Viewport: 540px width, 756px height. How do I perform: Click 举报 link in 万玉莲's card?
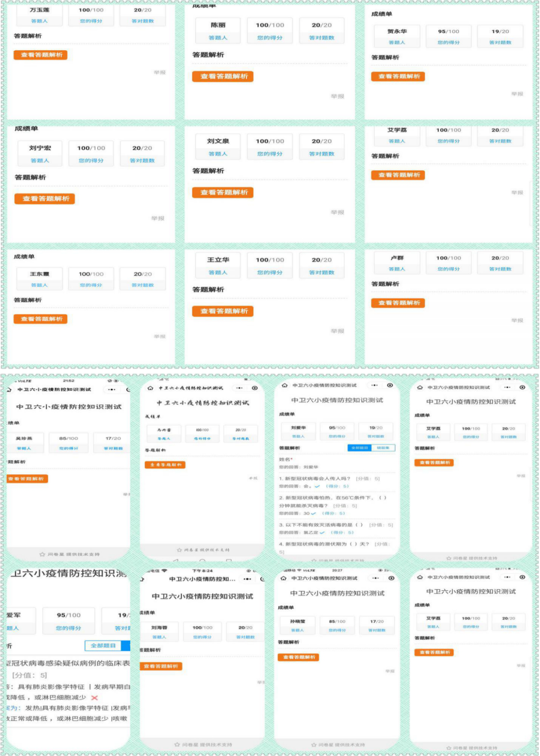tap(160, 72)
